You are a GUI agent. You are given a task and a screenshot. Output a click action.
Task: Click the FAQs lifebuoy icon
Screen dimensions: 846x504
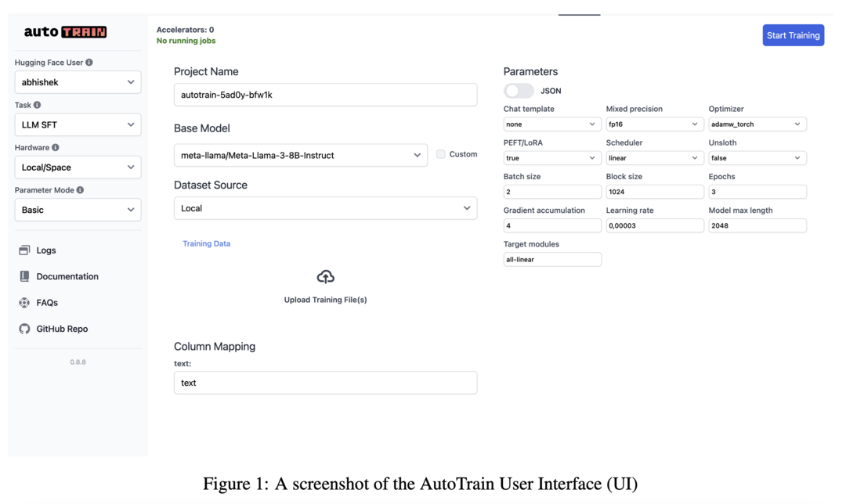pyautogui.click(x=24, y=302)
